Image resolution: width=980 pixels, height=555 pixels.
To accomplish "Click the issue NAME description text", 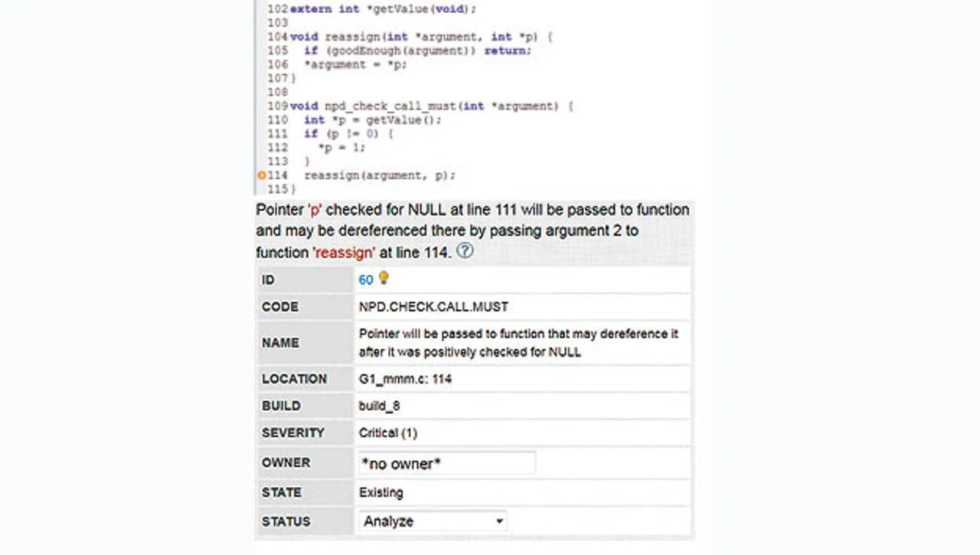I will click(x=518, y=343).
